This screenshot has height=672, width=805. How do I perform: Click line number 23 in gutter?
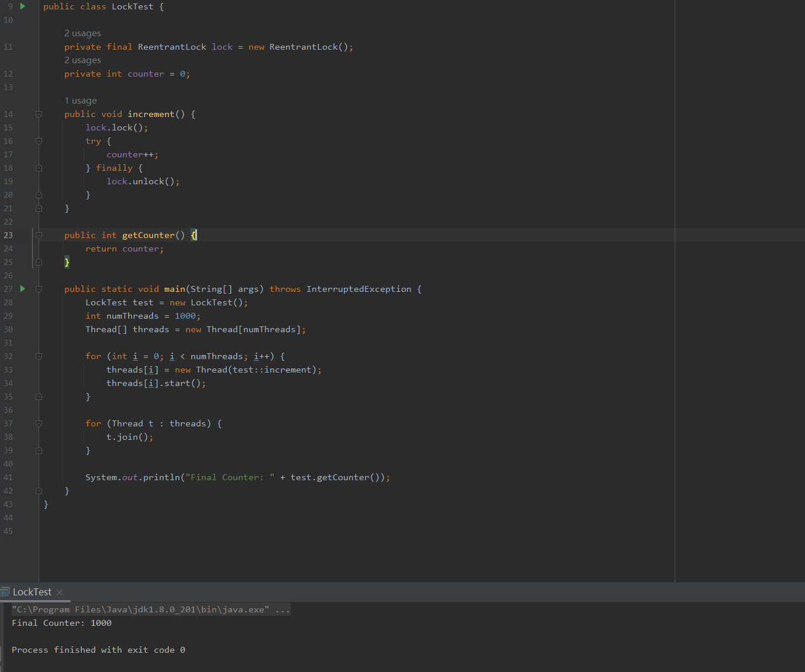pyautogui.click(x=8, y=235)
